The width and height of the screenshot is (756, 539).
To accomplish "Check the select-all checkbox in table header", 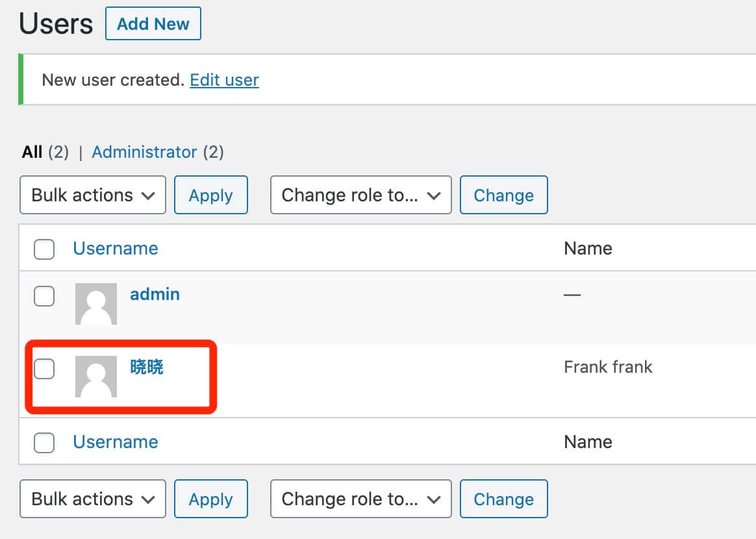I will coord(44,249).
